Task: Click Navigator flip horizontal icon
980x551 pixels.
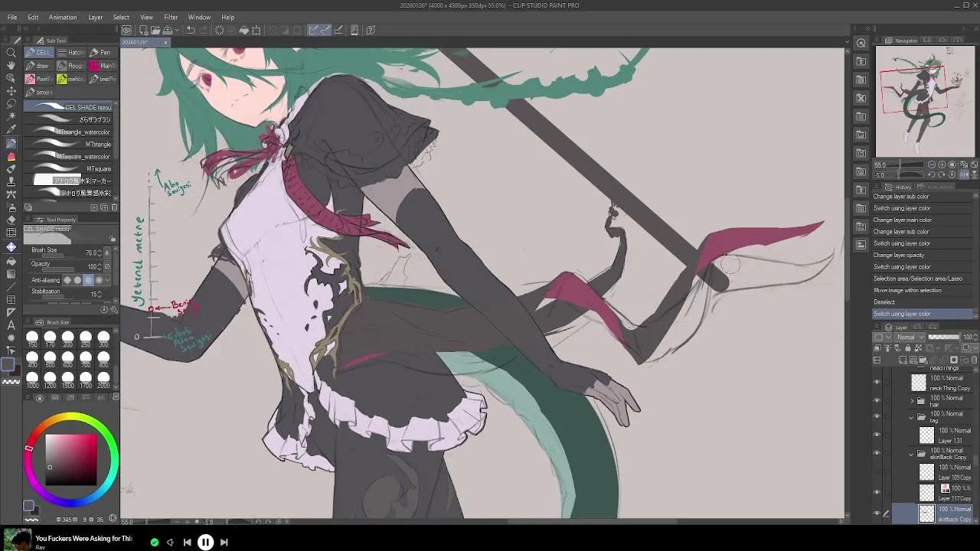Action: 964,174
